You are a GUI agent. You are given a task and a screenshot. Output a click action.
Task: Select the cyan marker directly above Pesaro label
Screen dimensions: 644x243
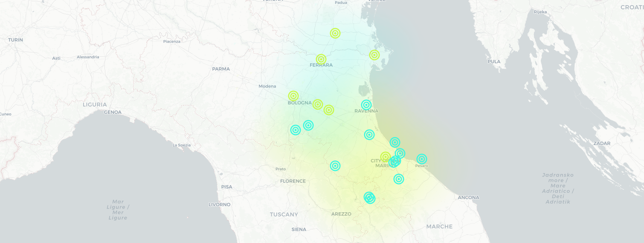422,159
